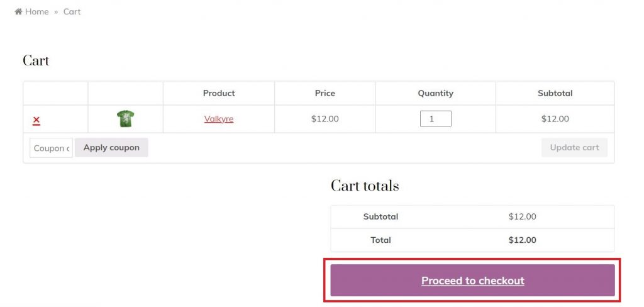Click the Subtotal column header in cart table

tap(555, 93)
